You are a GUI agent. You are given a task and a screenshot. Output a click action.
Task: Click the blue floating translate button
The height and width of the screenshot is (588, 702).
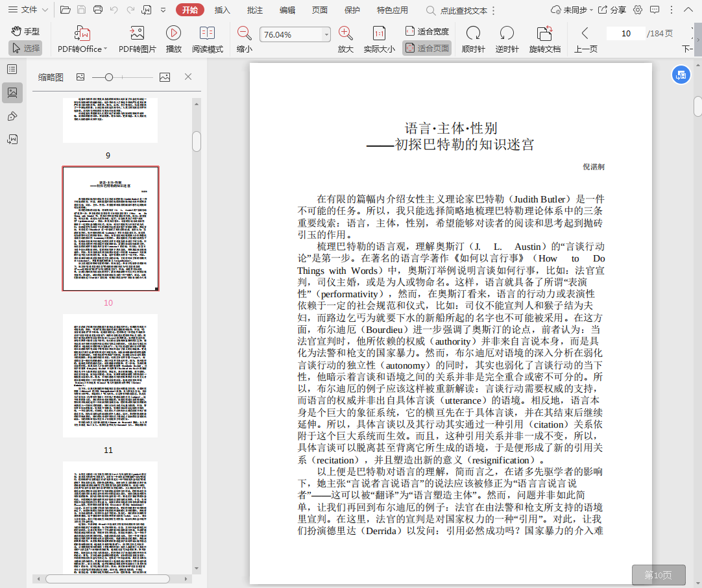681,75
